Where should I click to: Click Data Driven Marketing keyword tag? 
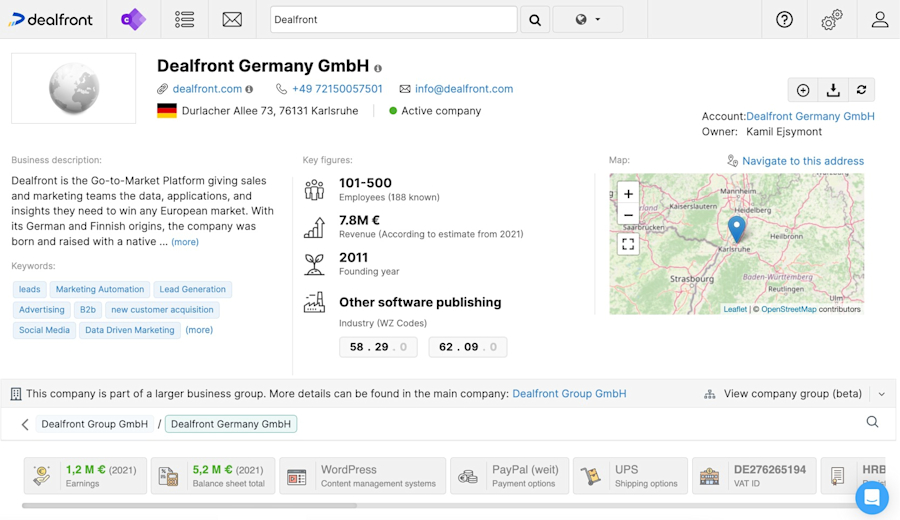[x=130, y=330]
